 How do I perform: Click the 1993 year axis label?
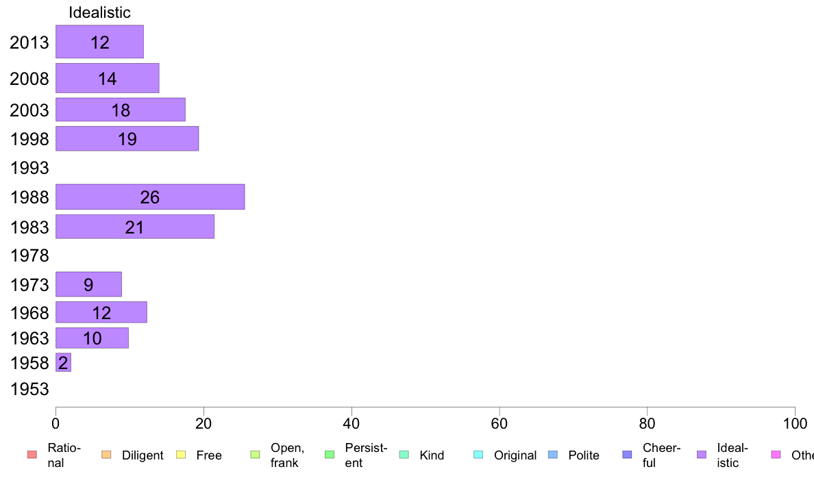pos(29,168)
